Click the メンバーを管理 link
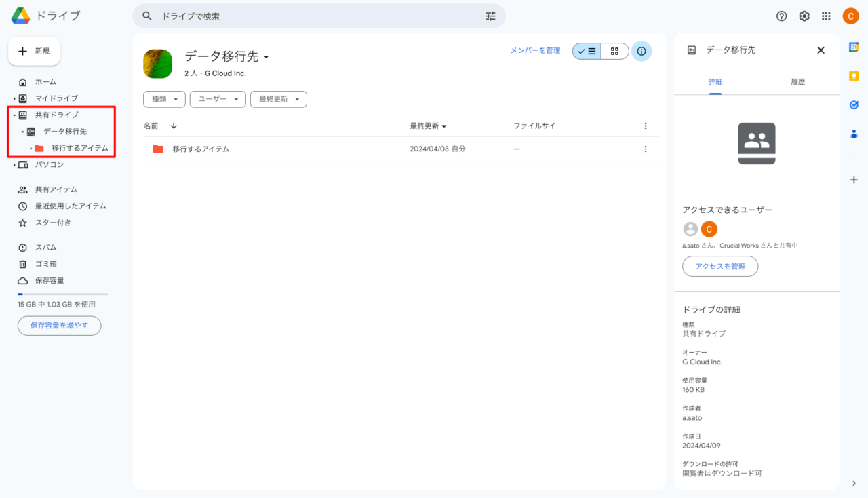The image size is (868, 498). (535, 50)
